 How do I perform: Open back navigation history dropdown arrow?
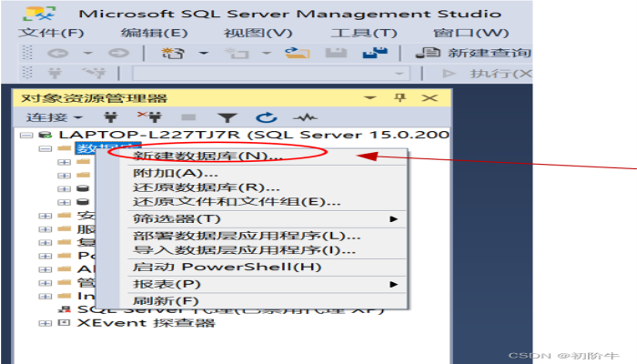tap(88, 53)
